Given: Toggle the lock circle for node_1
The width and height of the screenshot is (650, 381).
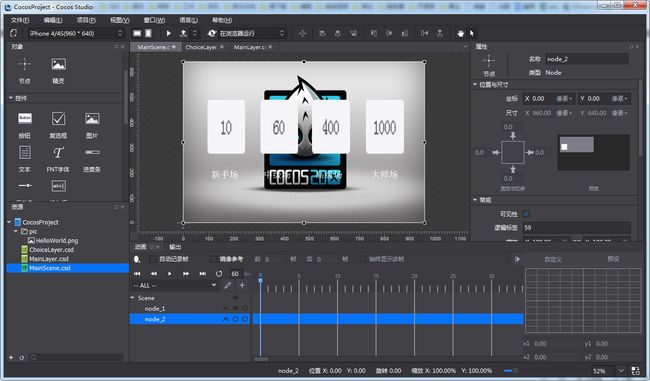Looking at the screenshot, I should 245,308.
